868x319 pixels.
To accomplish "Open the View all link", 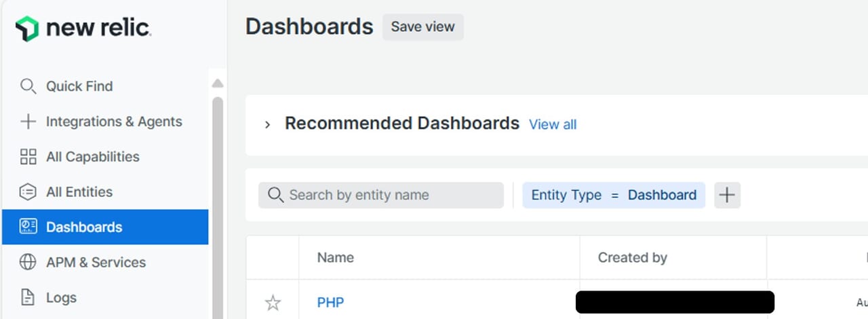I will pyautogui.click(x=553, y=125).
